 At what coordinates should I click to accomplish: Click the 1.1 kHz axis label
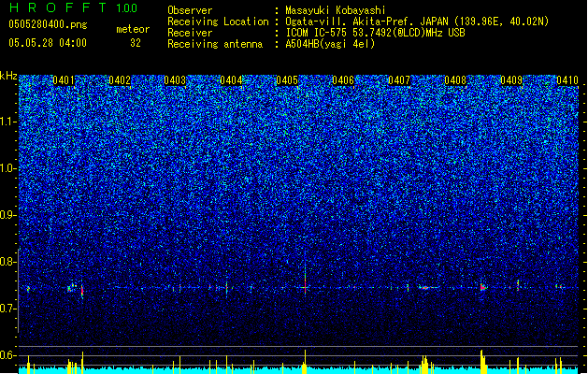(x=8, y=122)
